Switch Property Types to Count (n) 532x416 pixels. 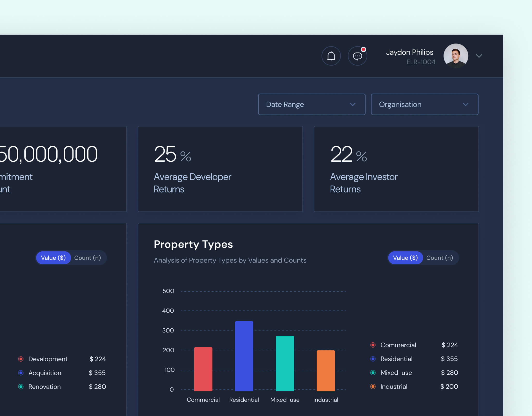click(x=439, y=258)
